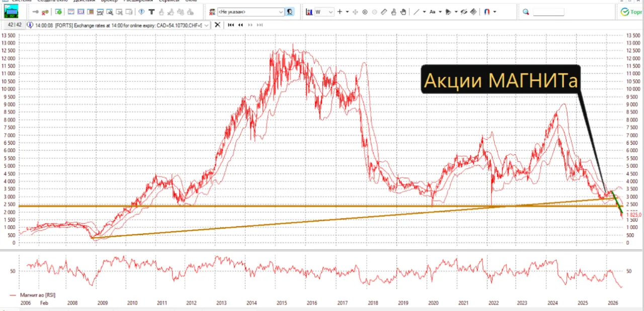Click the Feb label on time axis
The image size is (644, 311).
click(44, 303)
